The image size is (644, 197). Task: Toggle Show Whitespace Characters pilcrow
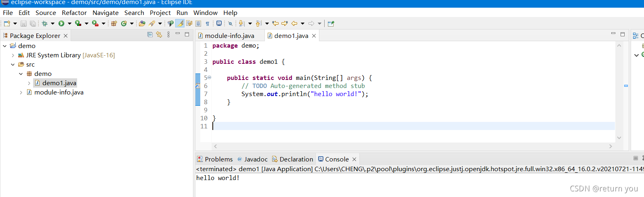(208, 23)
